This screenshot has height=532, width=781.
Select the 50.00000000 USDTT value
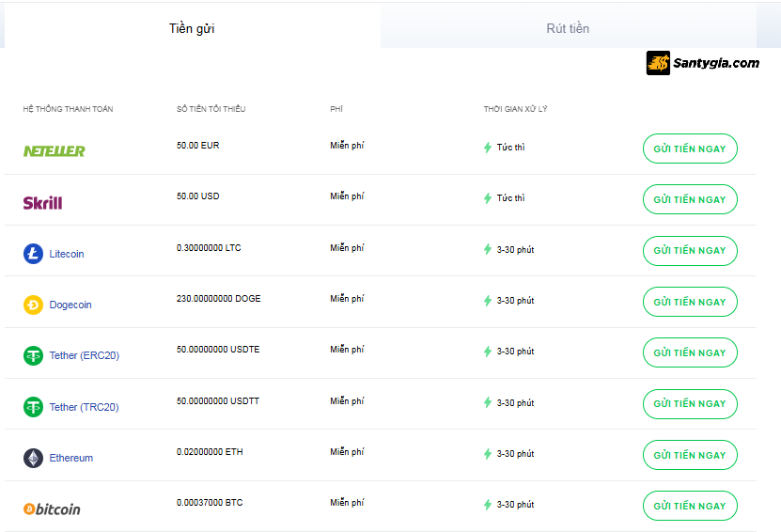pos(218,401)
